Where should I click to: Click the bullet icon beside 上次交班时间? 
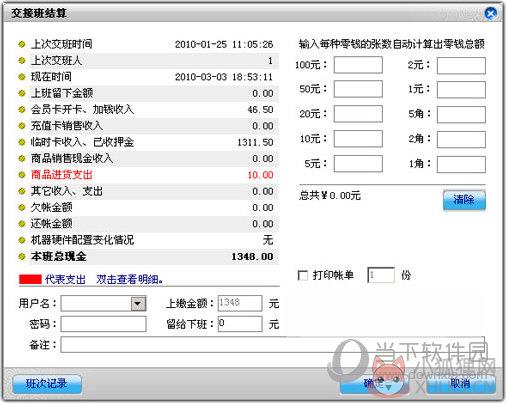[22, 44]
